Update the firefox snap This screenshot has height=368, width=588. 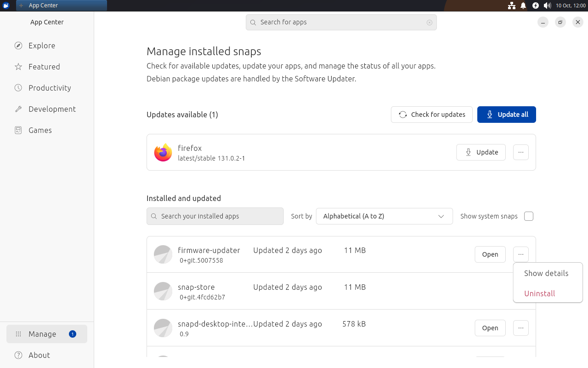pyautogui.click(x=481, y=152)
